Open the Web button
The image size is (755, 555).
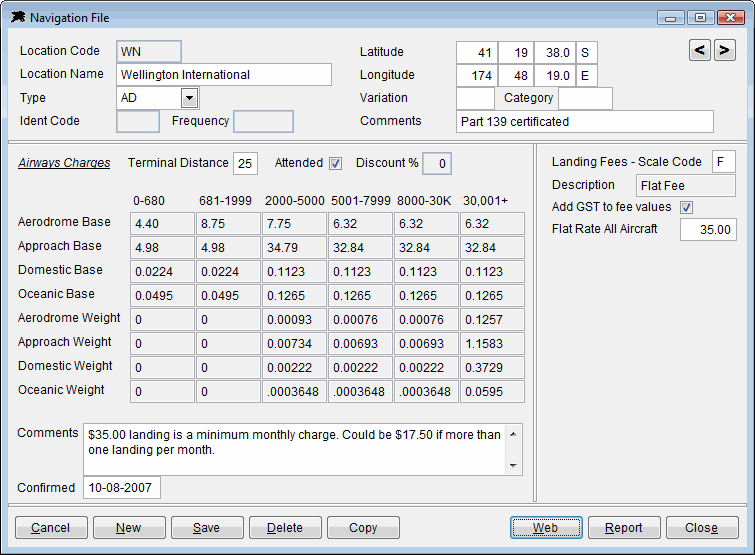[x=546, y=528]
